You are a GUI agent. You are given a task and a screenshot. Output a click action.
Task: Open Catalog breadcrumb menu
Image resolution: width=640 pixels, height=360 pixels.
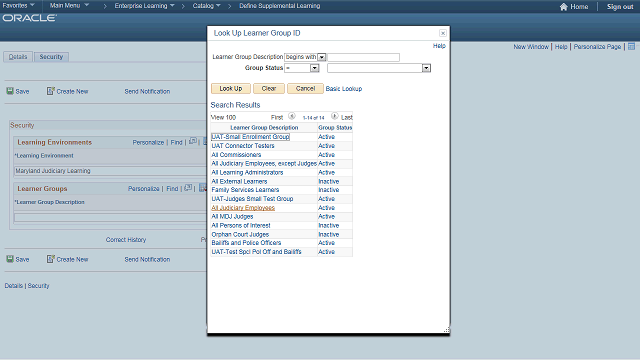(x=206, y=6)
